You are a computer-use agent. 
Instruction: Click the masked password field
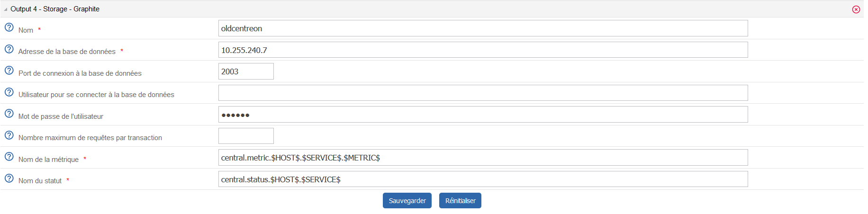coord(483,115)
